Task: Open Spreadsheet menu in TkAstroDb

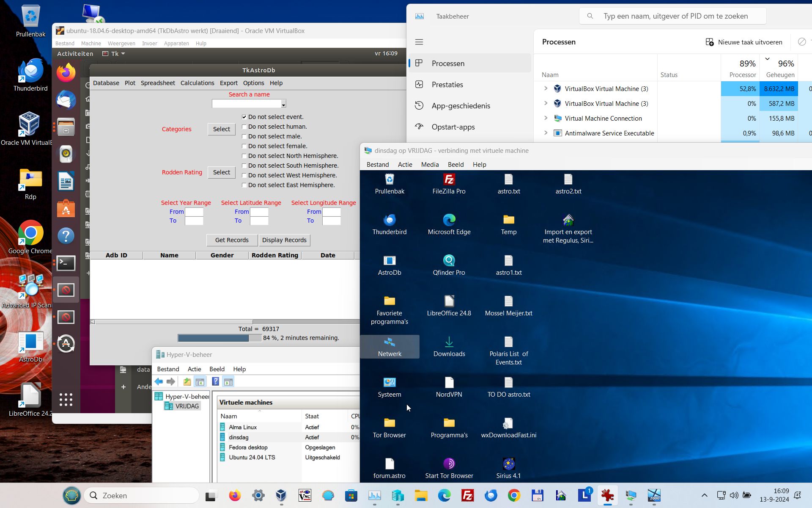Action: pos(158,83)
